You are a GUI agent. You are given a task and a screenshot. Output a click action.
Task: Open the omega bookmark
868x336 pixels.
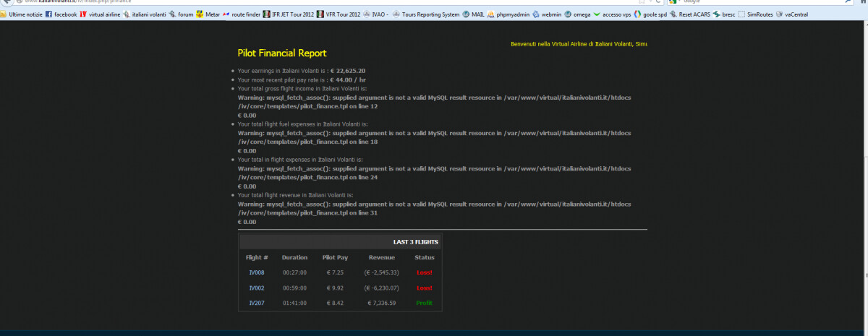point(577,14)
